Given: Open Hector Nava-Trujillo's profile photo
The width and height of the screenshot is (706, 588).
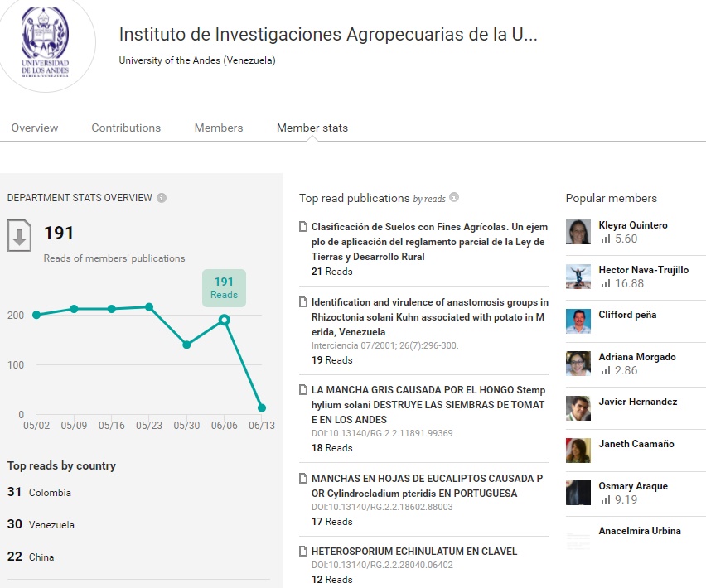Looking at the screenshot, I should point(578,277).
